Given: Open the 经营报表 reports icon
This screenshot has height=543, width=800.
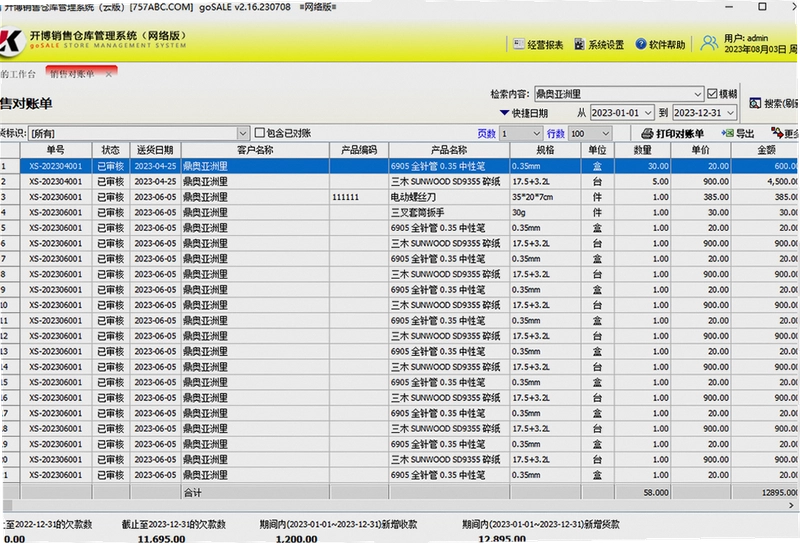Looking at the screenshot, I should click(x=519, y=44).
